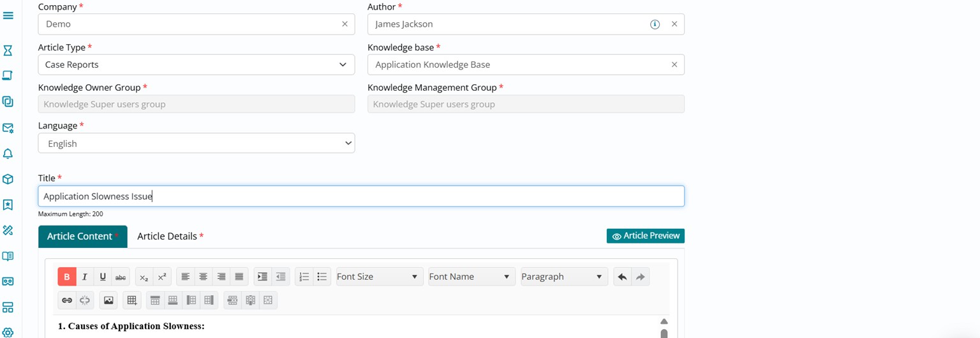Toggle italic formatting
Viewport: 980px width, 338px height.
tap(85, 277)
